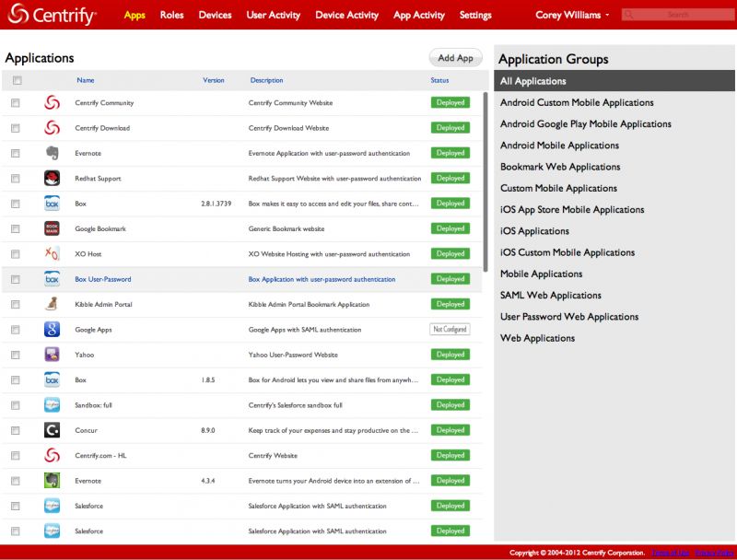Toggle the select-all checkbox in table header
This screenshot has height=560, width=737.
[x=17, y=80]
